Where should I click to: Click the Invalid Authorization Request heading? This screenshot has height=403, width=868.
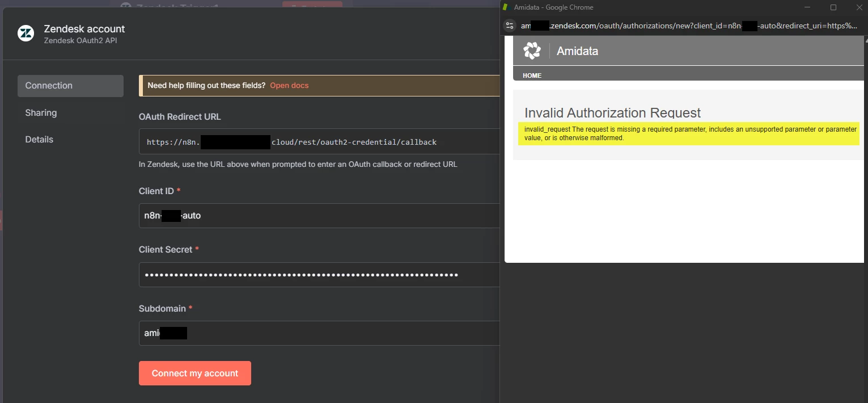tap(613, 112)
